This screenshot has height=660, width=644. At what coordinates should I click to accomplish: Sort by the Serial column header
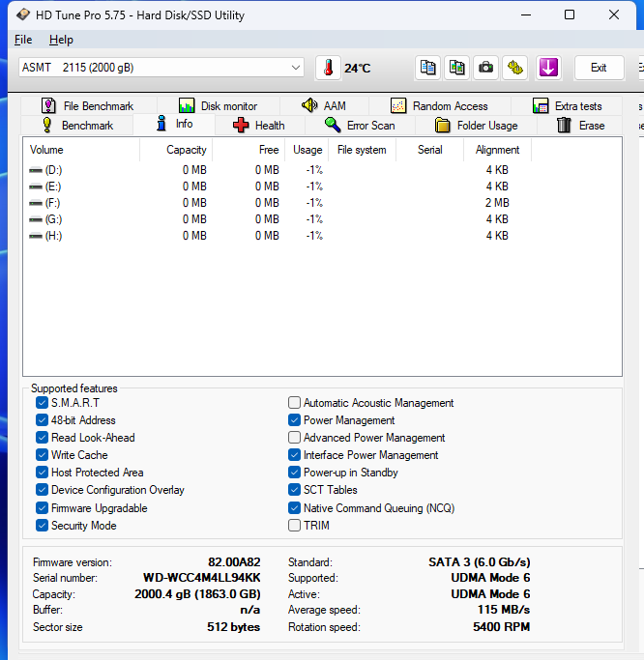point(430,150)
